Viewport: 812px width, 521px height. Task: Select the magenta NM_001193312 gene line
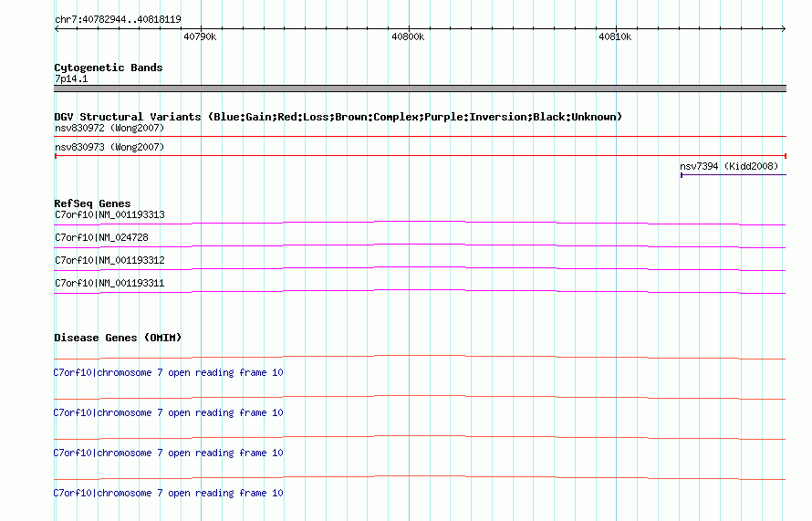(420, 268)
